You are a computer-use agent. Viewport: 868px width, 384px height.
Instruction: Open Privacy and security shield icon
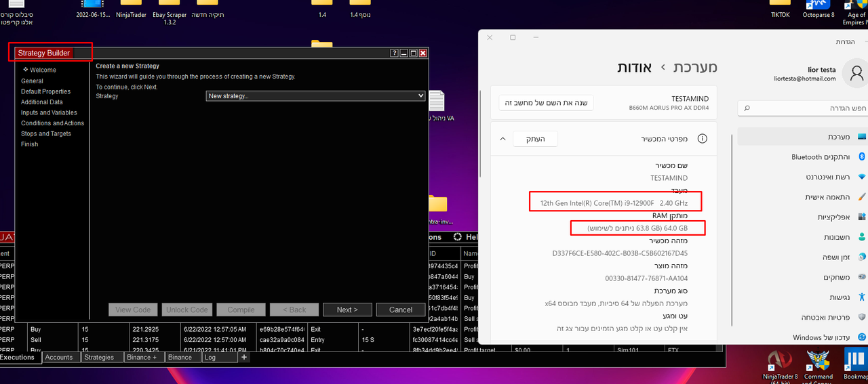point(862,317)
